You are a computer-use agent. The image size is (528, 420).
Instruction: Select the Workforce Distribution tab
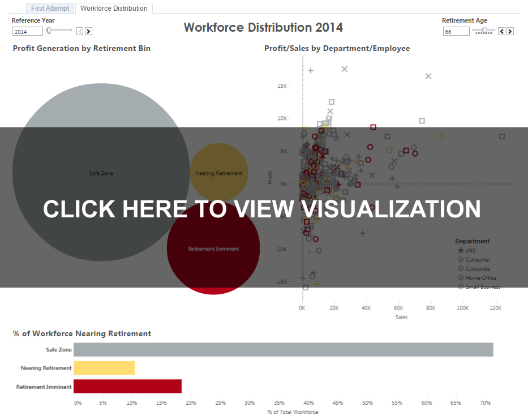[x=114, y=8]
